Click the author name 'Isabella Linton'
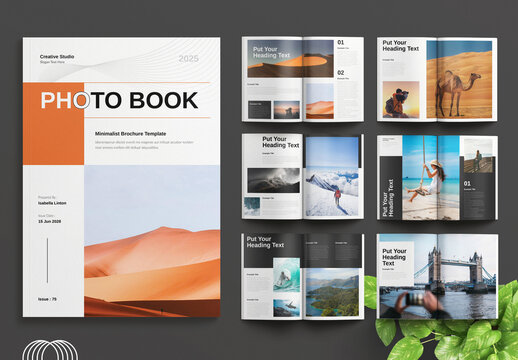This screenshot has height=360, width=518. [x=52, y=203]
